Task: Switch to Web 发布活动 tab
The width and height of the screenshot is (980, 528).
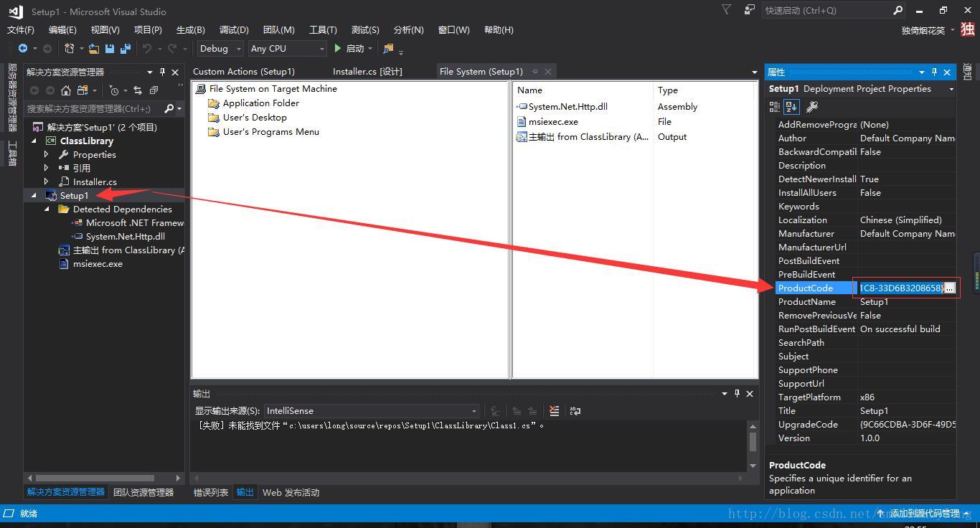Action: tap(291, 492)
